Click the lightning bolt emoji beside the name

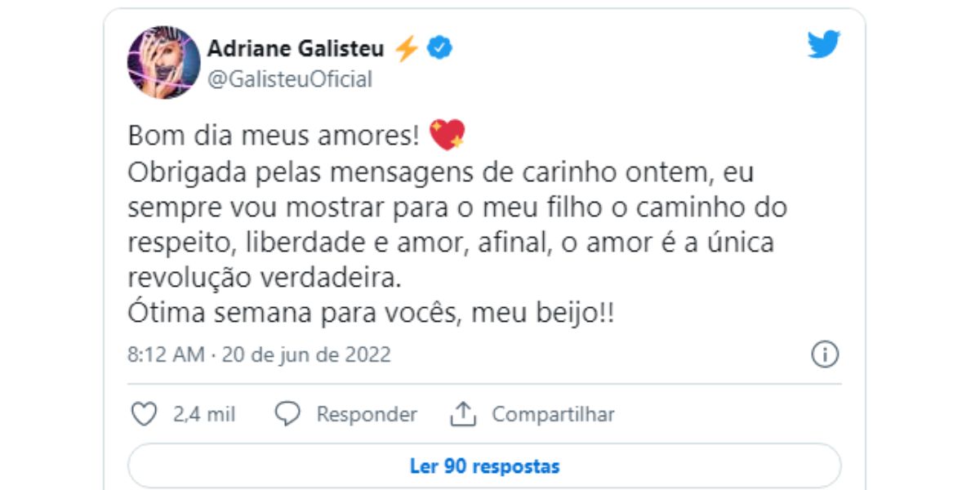click(x=406, y=49)
